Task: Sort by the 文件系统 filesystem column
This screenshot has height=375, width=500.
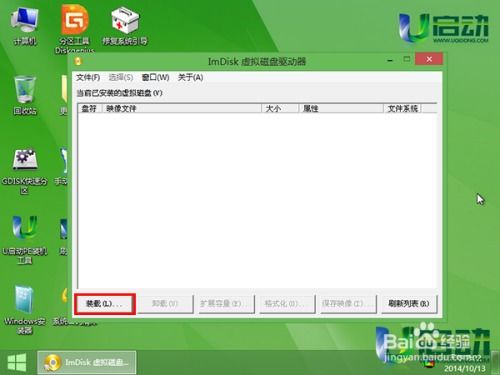Action: click(x=402, y=108)
